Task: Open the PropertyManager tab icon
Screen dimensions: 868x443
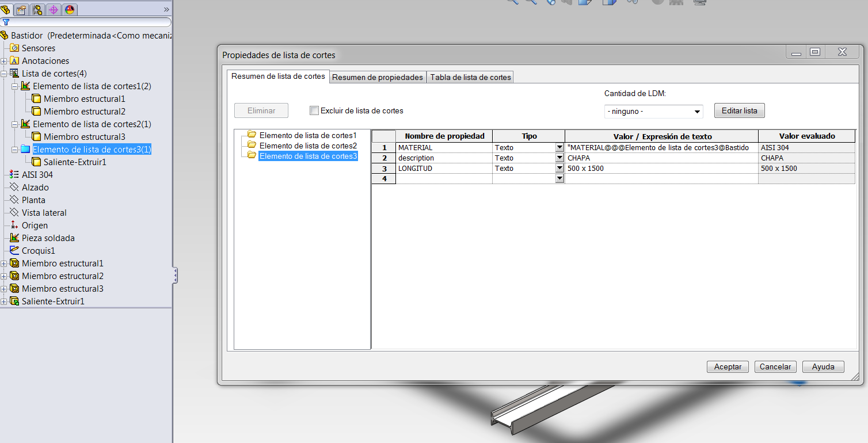Action: tap(21, 9)
